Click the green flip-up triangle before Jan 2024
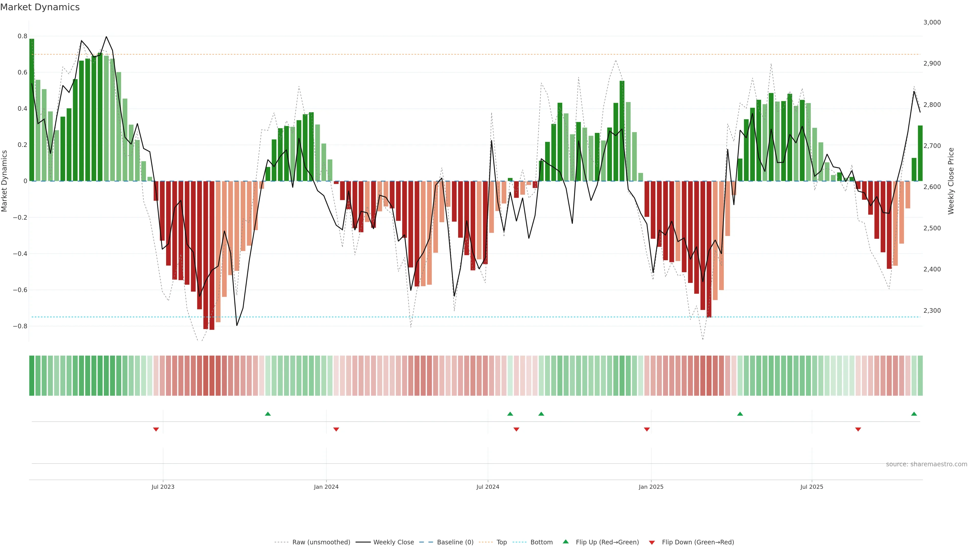980x551 pixels. click(268, 414)
